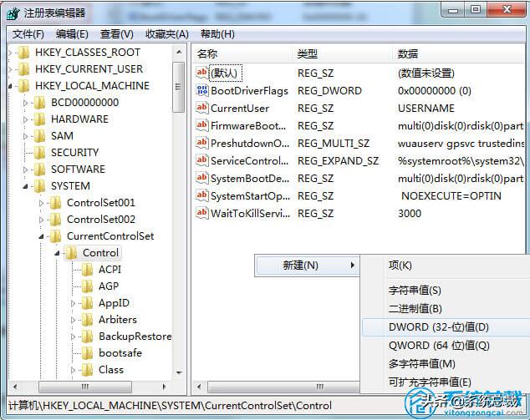Select the Class tree item label
Screen dimensions: 530x420
[111, 370]
